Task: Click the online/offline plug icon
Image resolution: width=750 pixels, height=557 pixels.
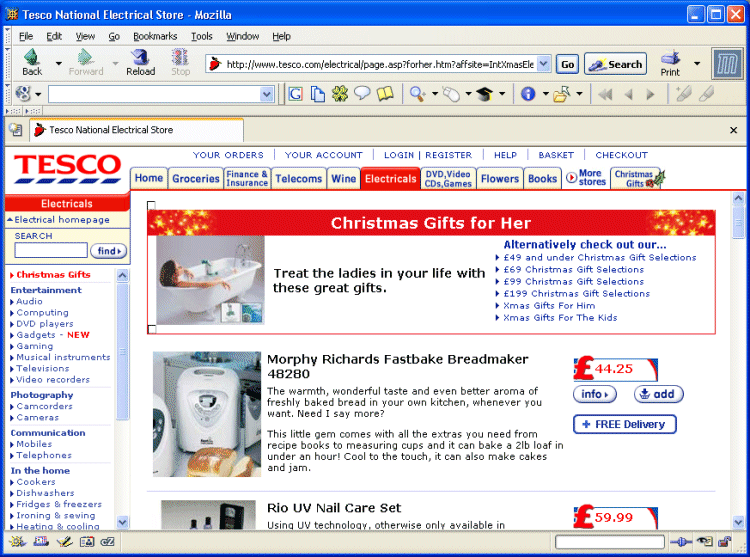Action: tap(681, 542)
